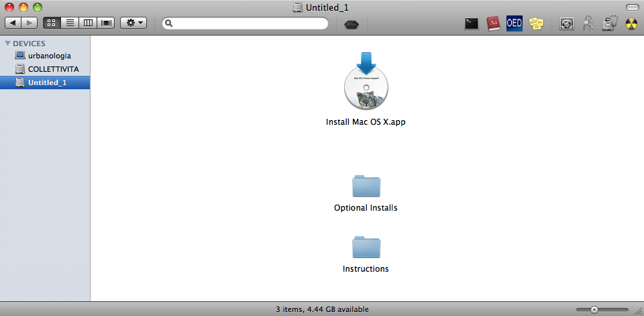Switch to icon view

[x=52, y=23]
